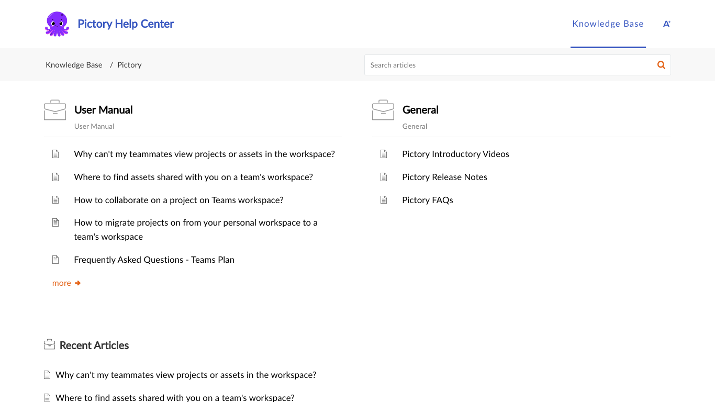Open the font size accessibility icon
The image size is (715, 402).
pos(666,24)
